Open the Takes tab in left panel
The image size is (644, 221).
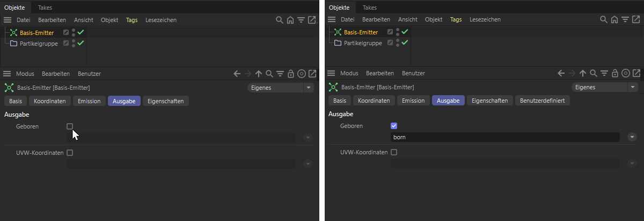click(x=45, y=8)
